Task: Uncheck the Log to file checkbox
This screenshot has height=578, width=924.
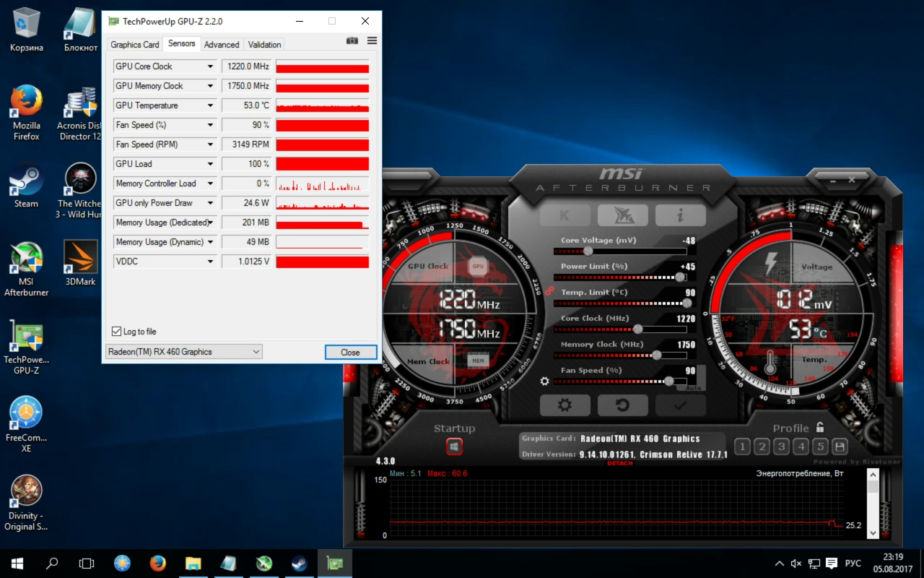Action: (117, 332)
